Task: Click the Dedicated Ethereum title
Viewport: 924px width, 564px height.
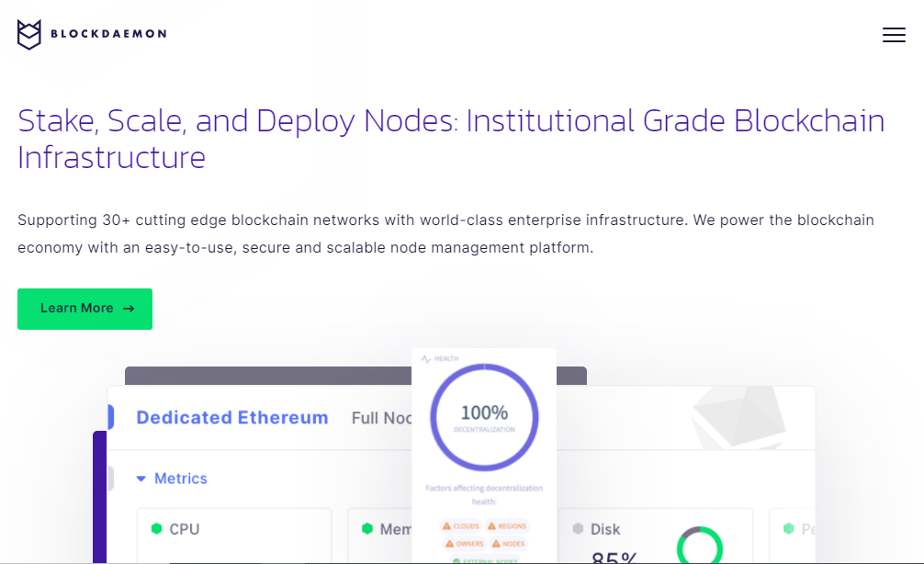Action: [232, 417]
